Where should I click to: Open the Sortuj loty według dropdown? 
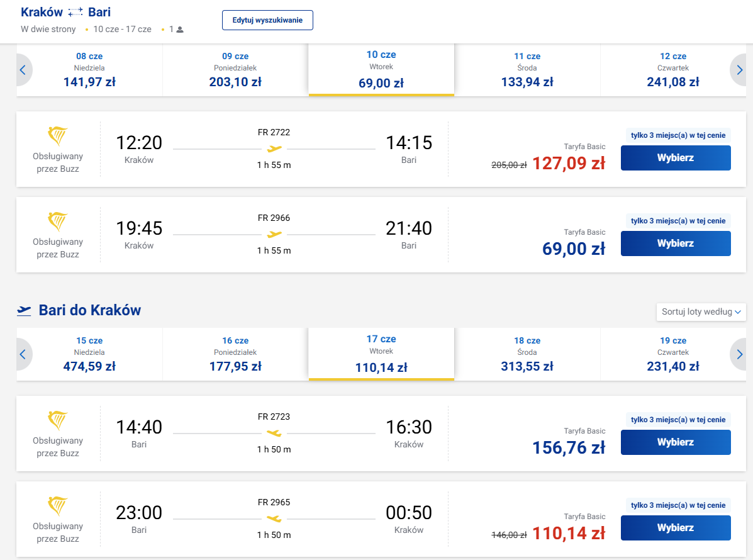(701, 311)
